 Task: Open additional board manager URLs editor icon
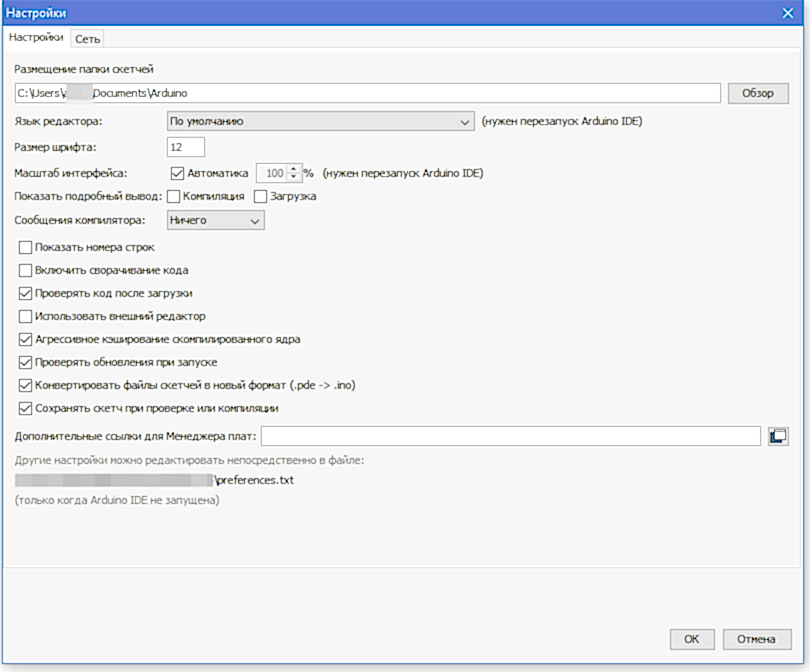tap(779, 436)
